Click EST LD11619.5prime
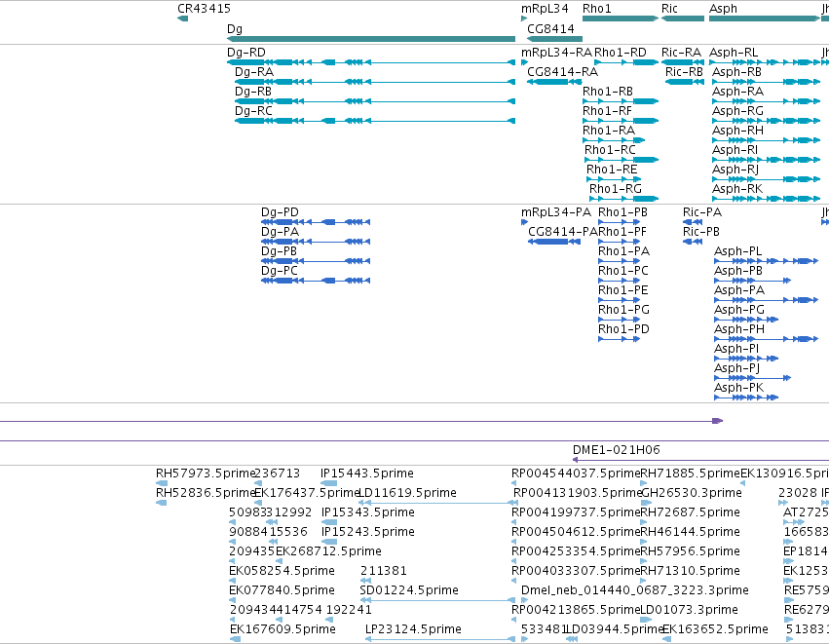The width and height of the screenshot is (829, 644). 437,503
